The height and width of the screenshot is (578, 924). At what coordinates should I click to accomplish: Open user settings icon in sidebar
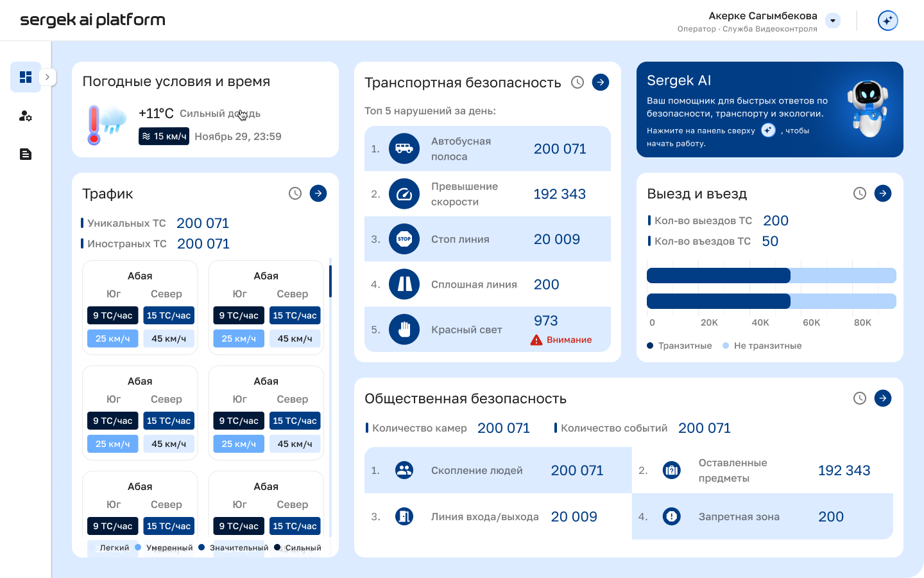[26, 116]
